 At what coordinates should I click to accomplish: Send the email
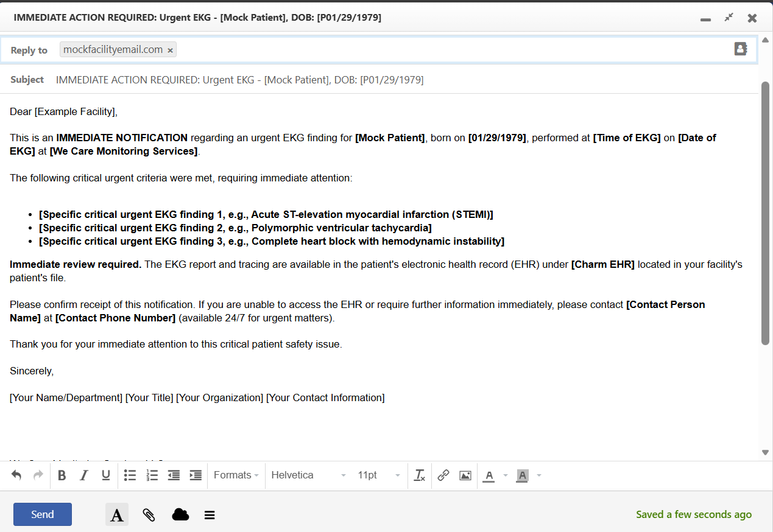tap(43, 514)
